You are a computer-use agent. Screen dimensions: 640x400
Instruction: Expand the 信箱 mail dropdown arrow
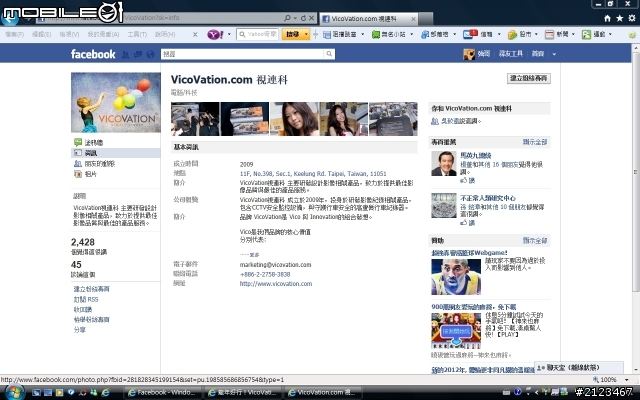[499, 34]
